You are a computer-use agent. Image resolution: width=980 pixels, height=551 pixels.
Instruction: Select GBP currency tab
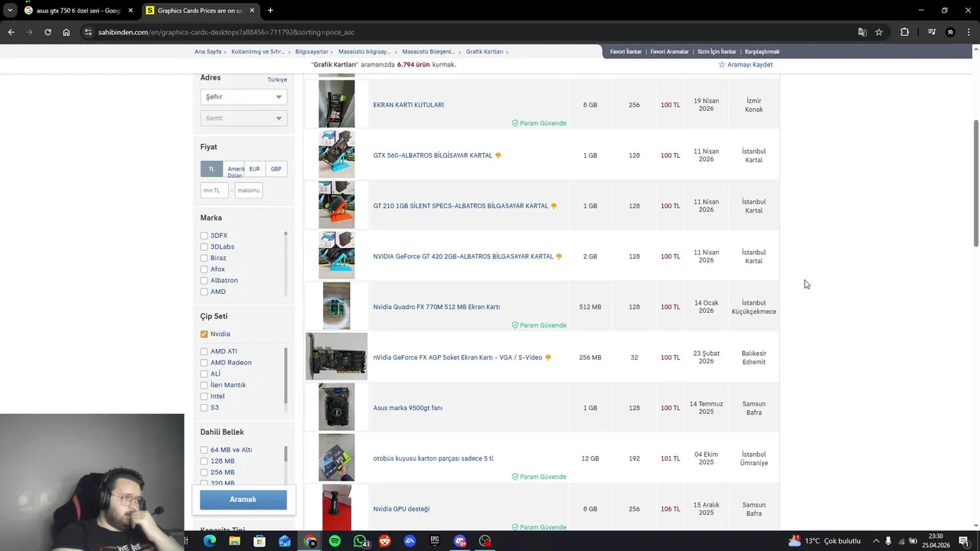(276, 169)
